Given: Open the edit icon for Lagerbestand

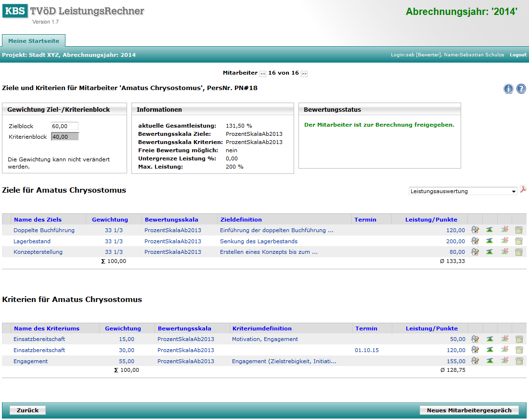Looking at the screenshot, I should (x=475, y=241).
